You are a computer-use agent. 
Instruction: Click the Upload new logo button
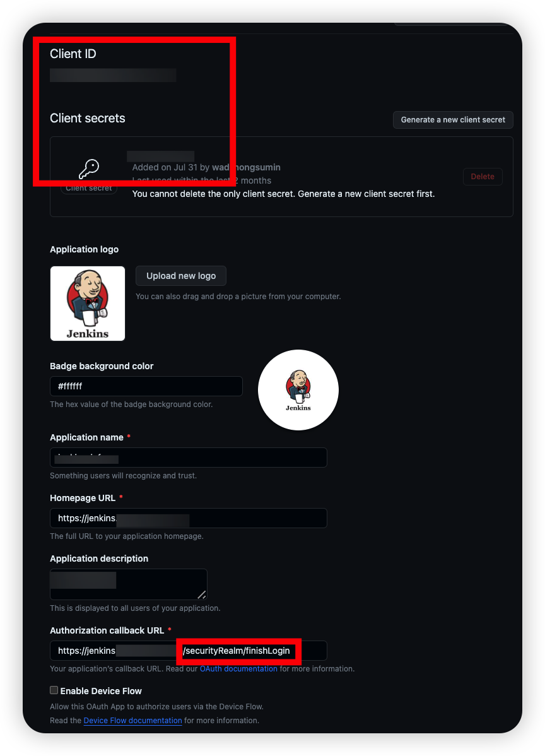(x=180, y=276)
